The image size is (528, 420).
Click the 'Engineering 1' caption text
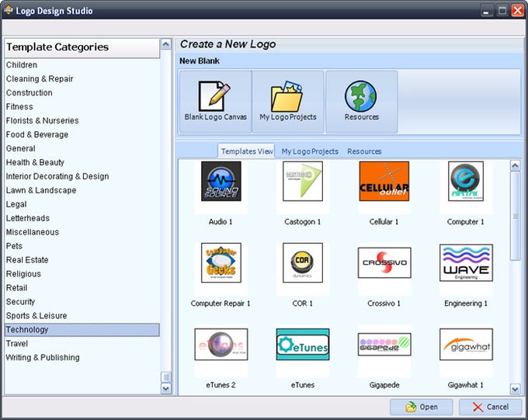[x=466, y=304]
